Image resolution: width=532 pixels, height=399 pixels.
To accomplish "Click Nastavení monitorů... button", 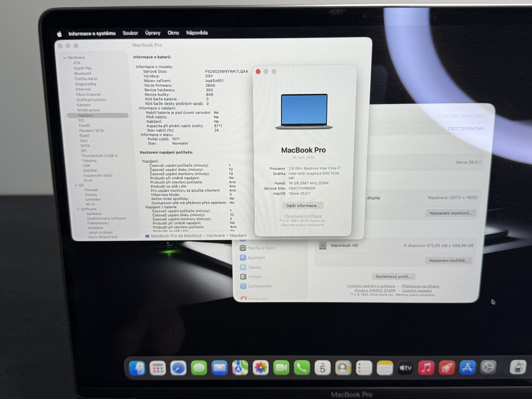I will (x=450, y=213).
